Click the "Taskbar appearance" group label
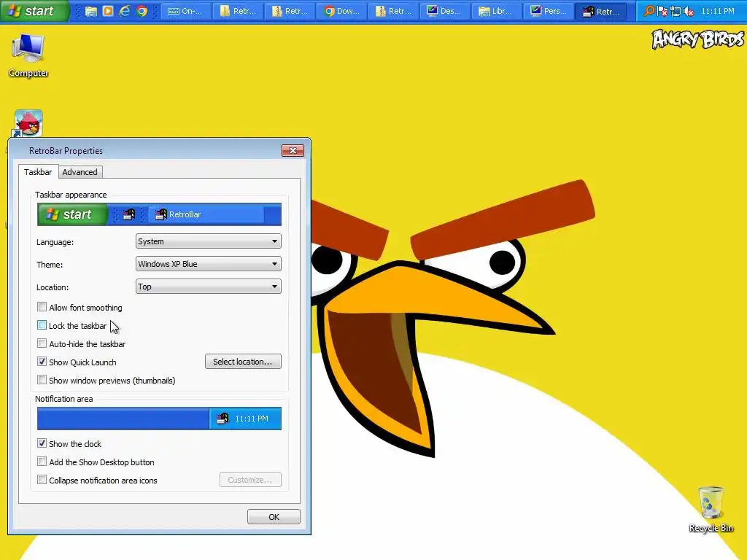The height and width of the screenshot is (560, 747). tap(71, 195)
